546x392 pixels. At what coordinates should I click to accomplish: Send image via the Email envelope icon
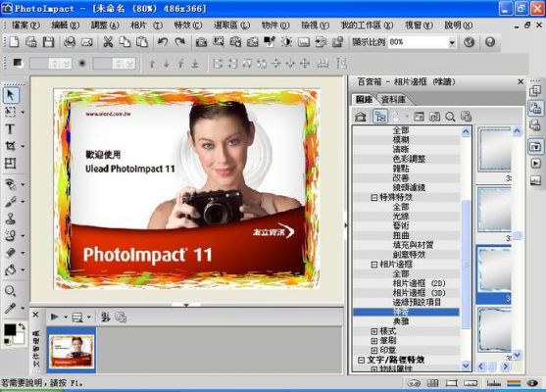pos(86,42)
